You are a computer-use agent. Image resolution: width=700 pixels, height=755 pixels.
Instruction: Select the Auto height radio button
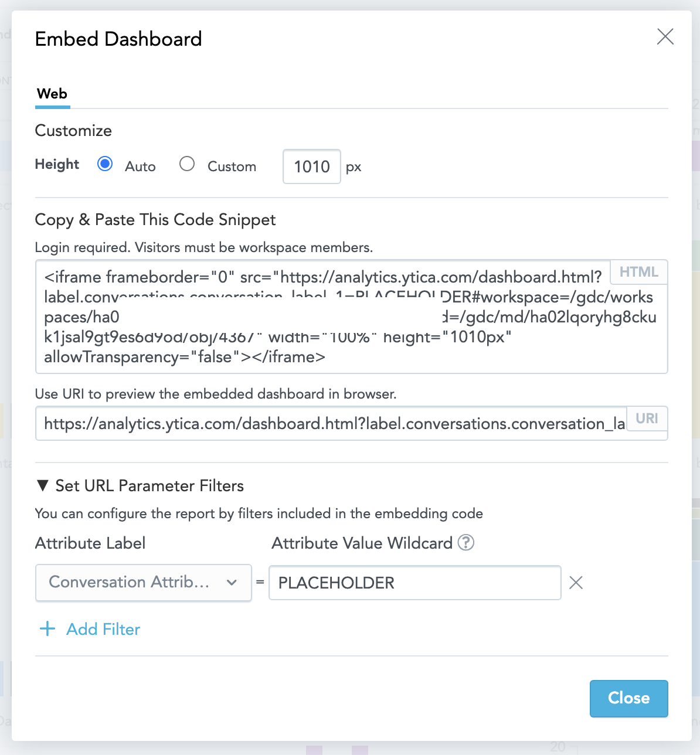[x=106, y=164]
